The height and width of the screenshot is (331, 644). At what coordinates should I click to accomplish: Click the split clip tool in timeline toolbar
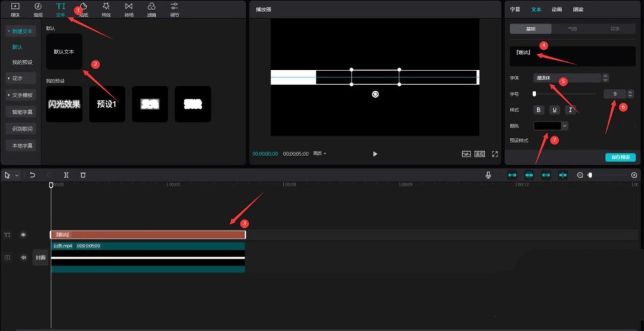click(66, 175)
